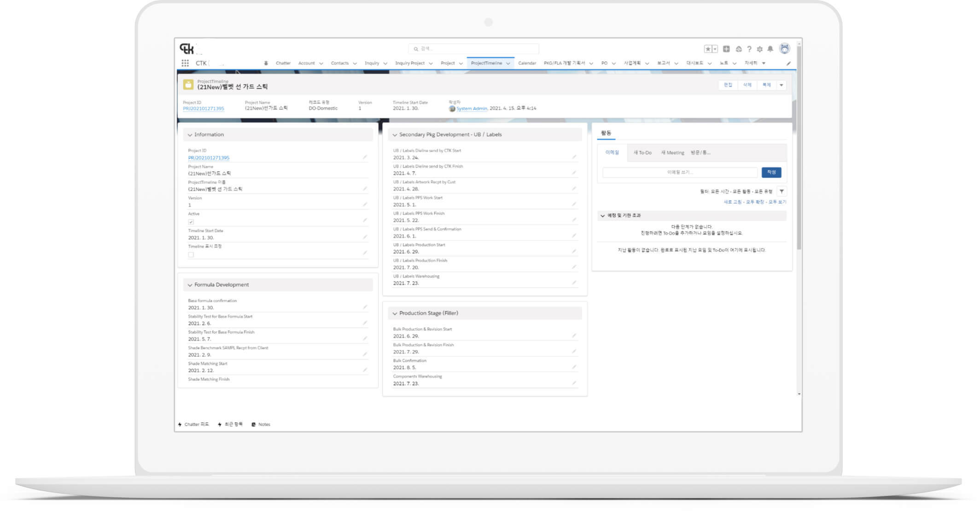This screenshot has height=511, width=980.
Task: Switch to the 새 To-Do tab
Action: [x=642, y=153]
